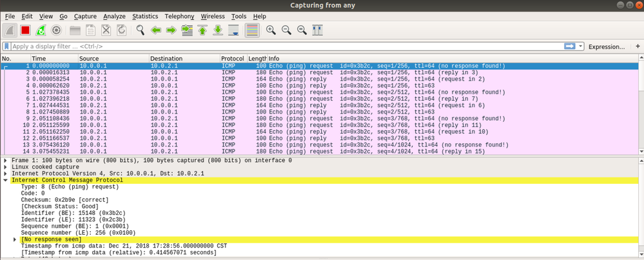Open the View menu

(46, 16)
